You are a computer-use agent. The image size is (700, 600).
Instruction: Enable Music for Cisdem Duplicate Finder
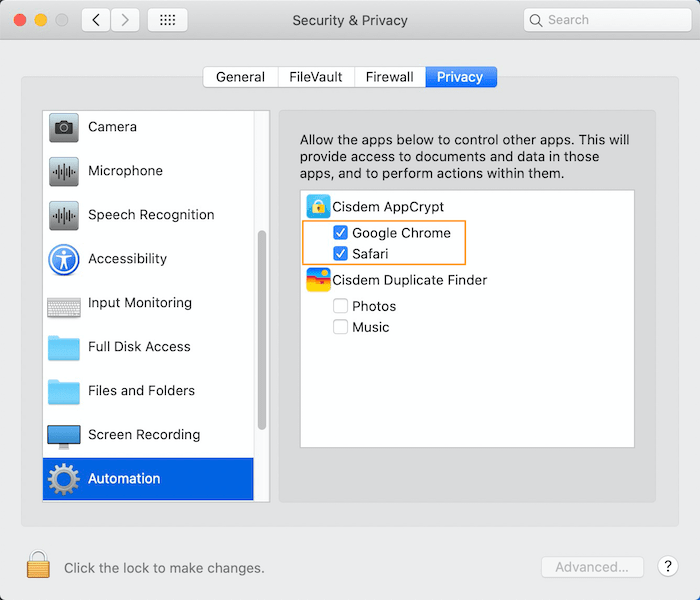click(340, 327)
